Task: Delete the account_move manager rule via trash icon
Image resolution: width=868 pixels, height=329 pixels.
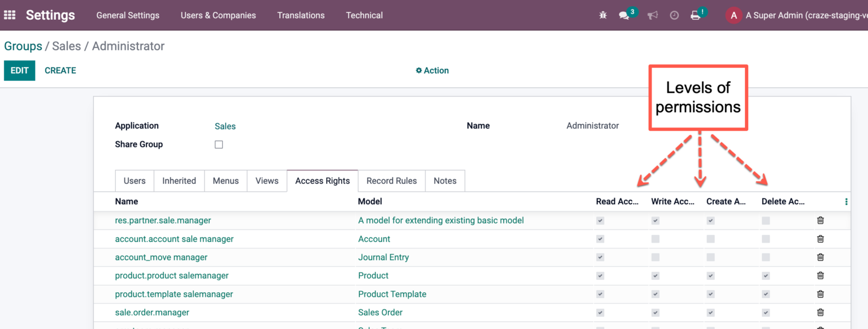Action: (x=820, y=257)
